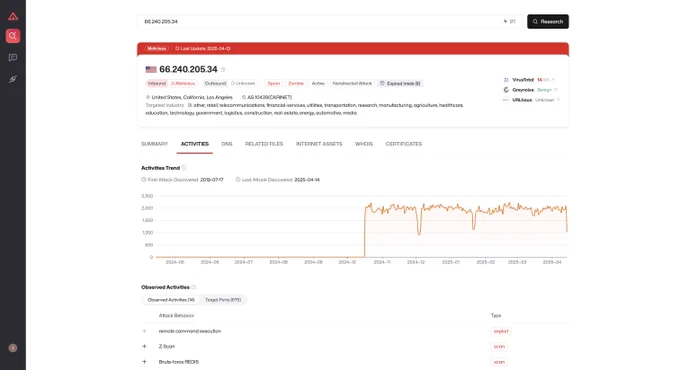Image resolution: width=680 pixels, height=370 pixels.
Task: Click AS10439(CARINET) text
Action: point(269,97)
